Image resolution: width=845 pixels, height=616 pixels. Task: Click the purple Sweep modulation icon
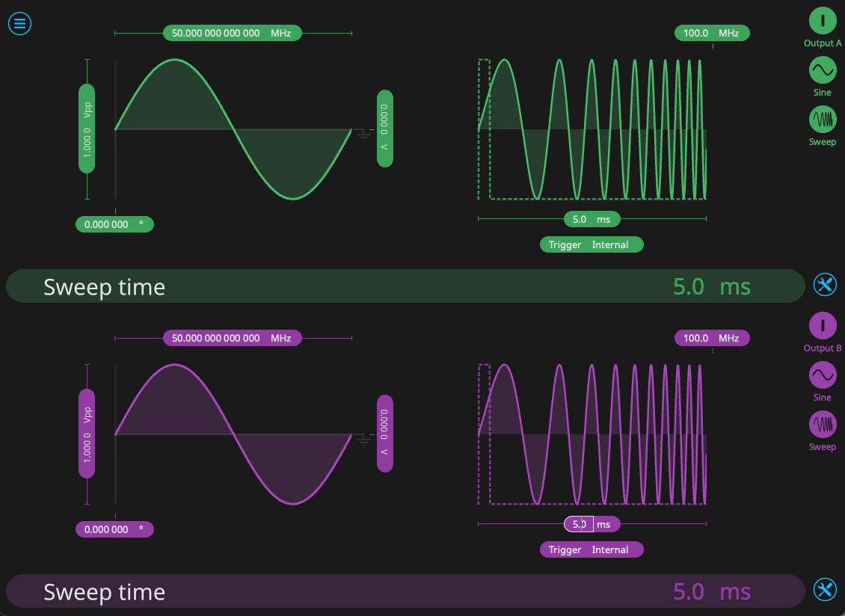click(x=823, y=425)
